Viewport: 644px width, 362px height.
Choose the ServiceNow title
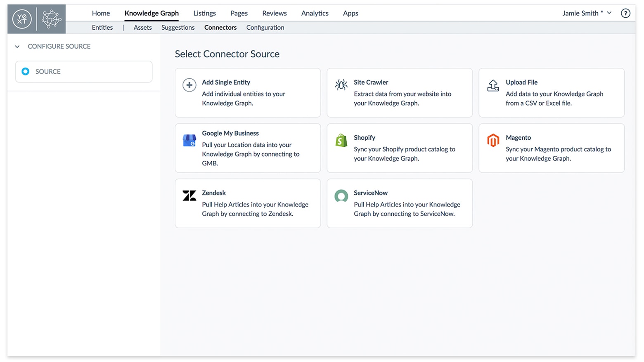click(370, 193)
